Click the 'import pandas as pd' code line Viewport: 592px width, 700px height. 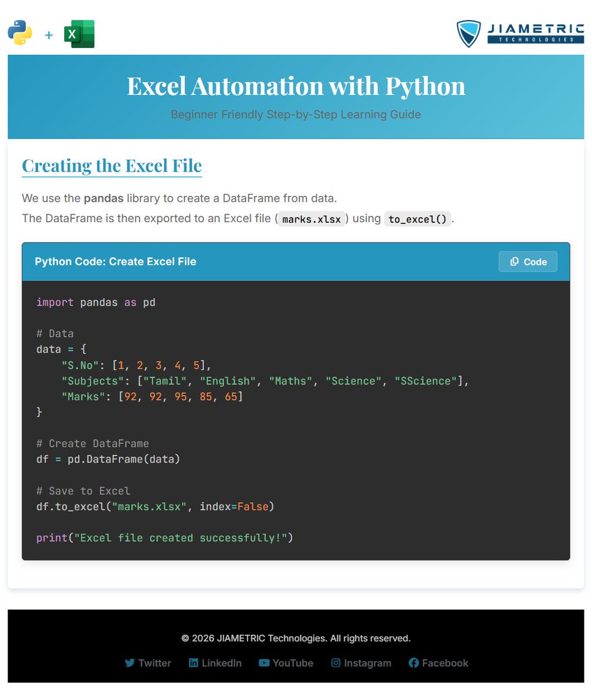(96, 302)
